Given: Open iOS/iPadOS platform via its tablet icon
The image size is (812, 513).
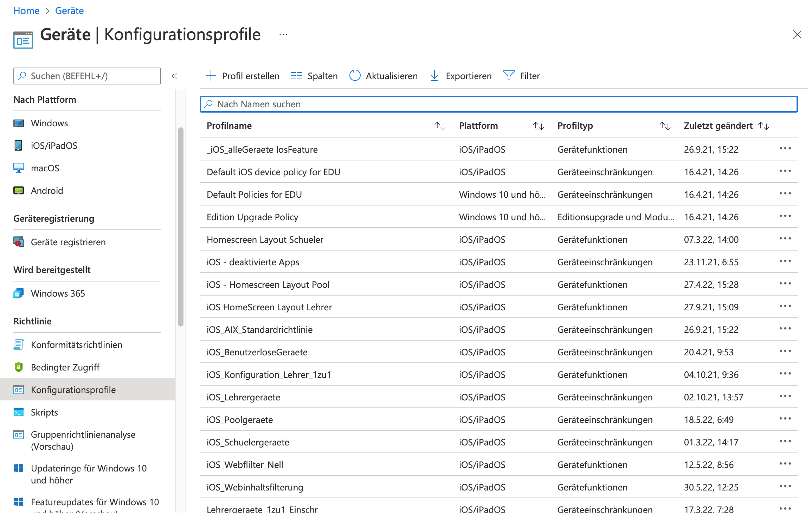Looking at the screenshot, I should [19, 145].
